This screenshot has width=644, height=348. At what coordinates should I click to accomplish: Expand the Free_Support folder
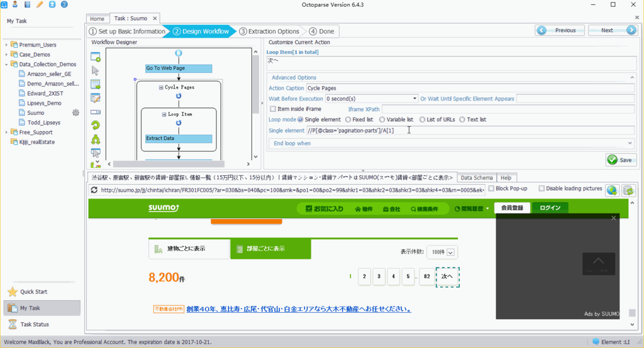tap(6, 132)
